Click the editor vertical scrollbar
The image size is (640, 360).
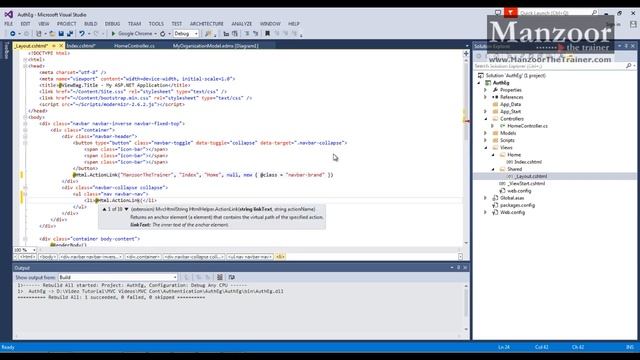[x=466, y=149]
